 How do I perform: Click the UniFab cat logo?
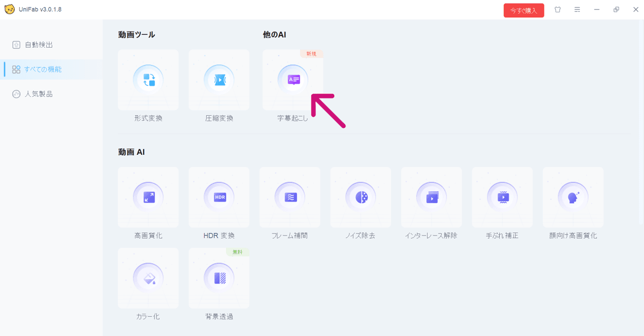(x=10, y=10)
